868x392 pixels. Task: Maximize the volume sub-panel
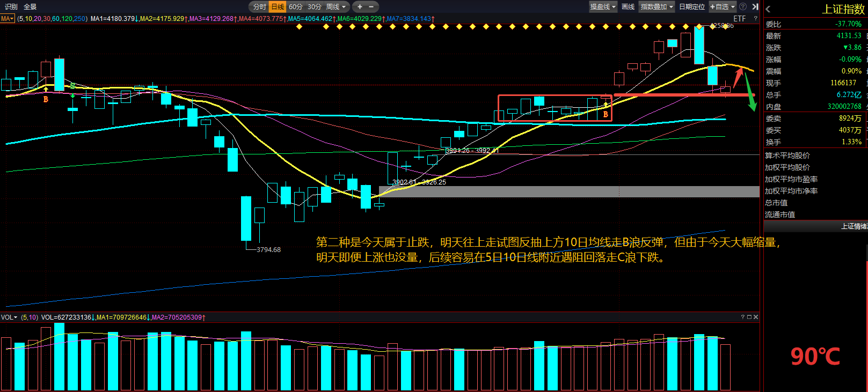749,317
